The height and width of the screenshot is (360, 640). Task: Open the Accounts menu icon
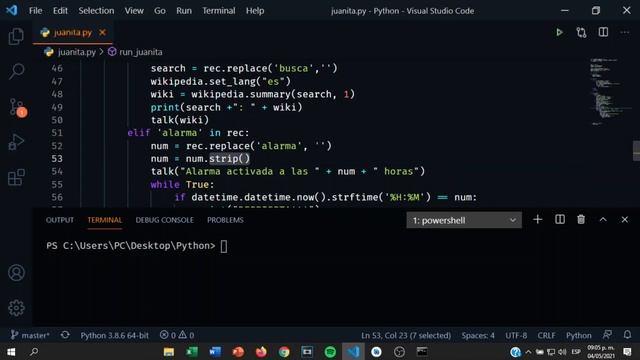[16, 273]
